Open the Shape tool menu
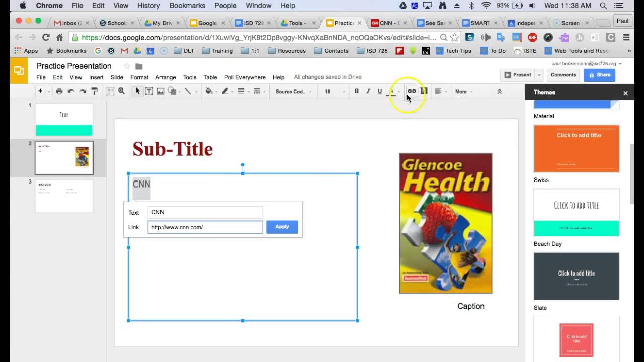 174,92
